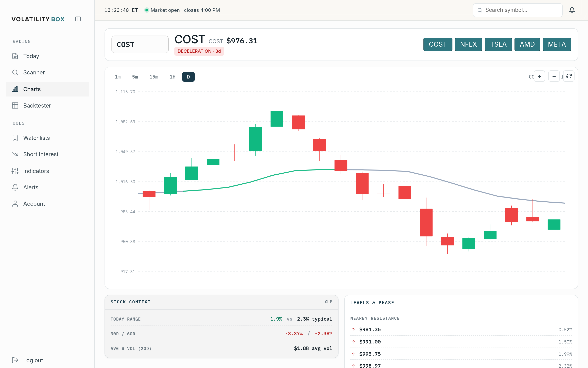Select the AMD quick-symbol button

point(527,44)
